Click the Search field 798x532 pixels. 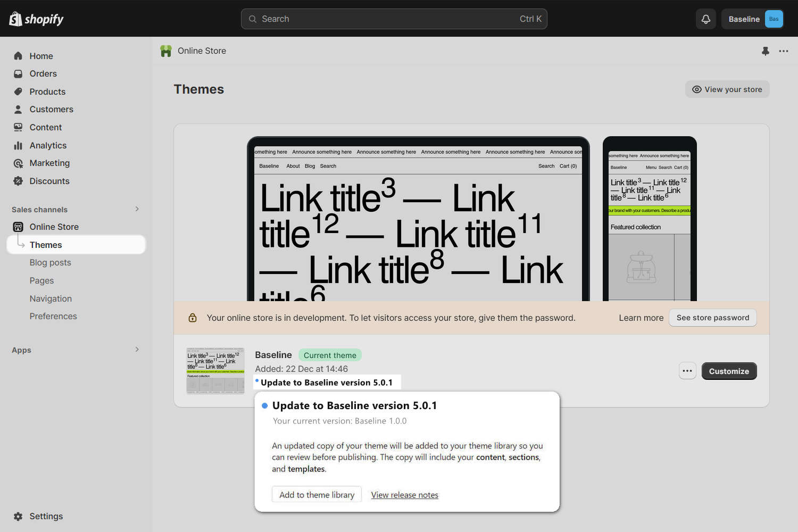tap(394, 19)
